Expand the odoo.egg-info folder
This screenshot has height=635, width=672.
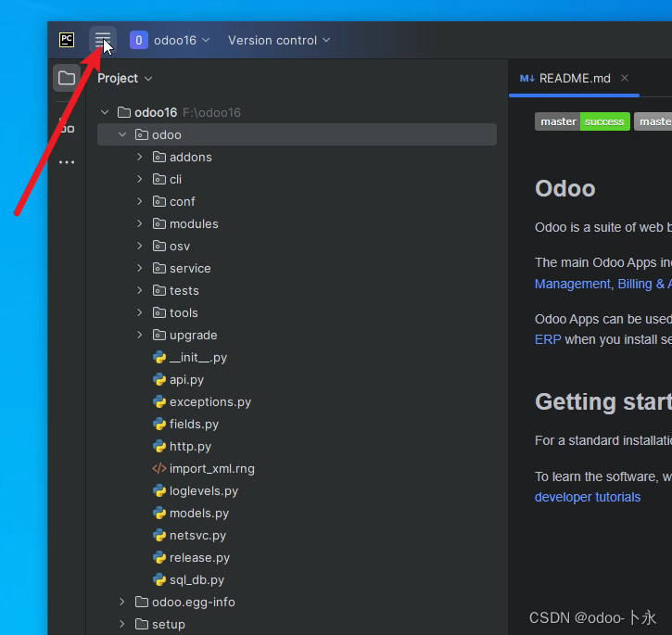122,602
